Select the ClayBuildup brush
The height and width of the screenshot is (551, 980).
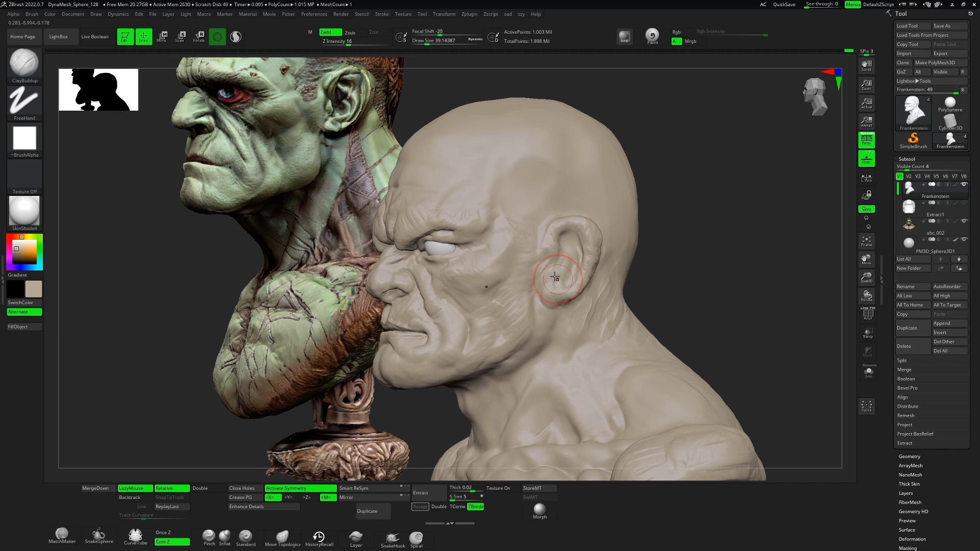pyautogui.click(x=23, y=64)
